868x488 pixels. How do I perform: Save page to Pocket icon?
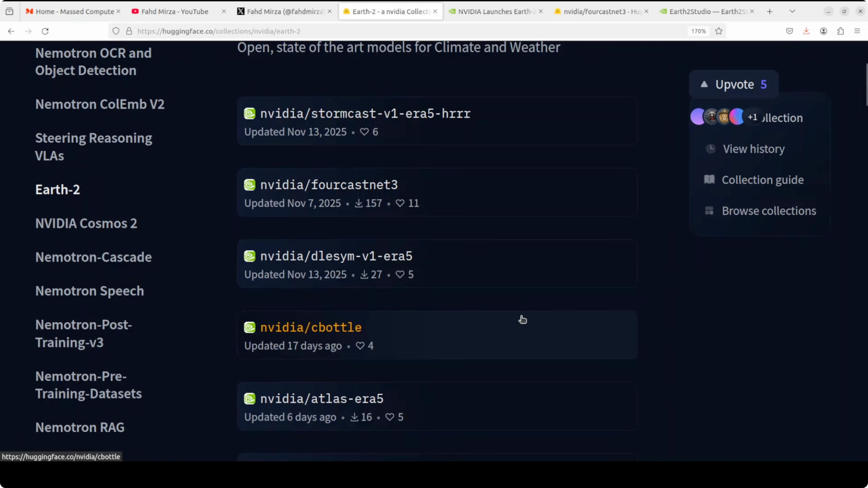pos(789,31)
